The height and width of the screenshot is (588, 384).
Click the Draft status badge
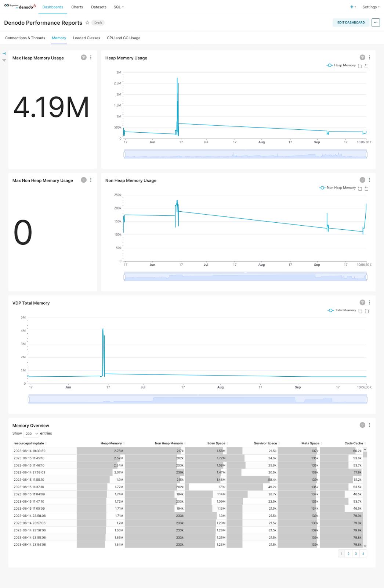click(98, 22)
